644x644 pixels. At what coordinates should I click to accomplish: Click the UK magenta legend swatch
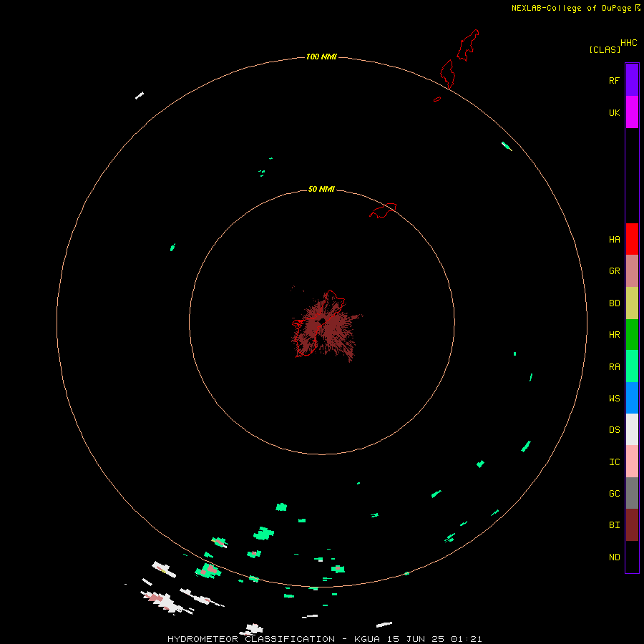click(632, 112)
